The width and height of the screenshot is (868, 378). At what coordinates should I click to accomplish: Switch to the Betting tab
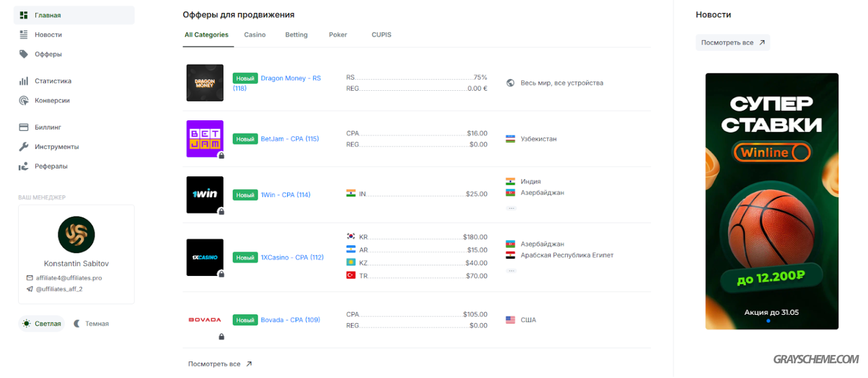pos(296,35)
